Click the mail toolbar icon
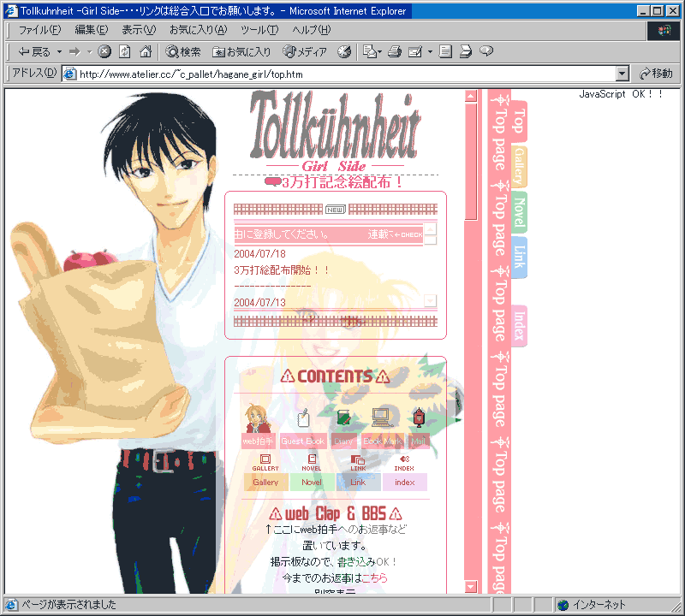 pos(372,52)
